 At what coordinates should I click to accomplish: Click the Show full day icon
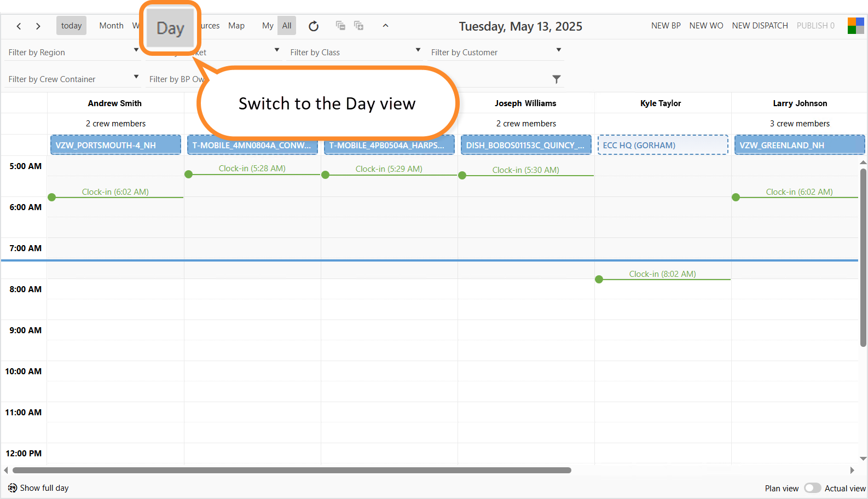(x=12, y=488)
